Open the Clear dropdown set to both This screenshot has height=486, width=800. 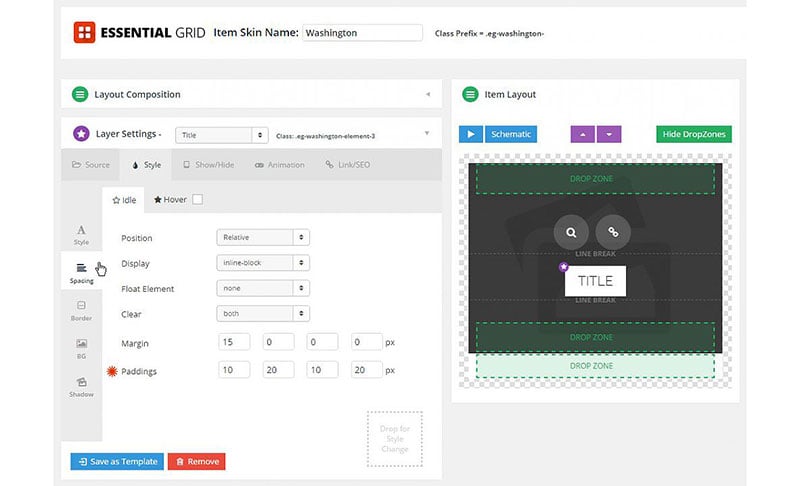tap(263, 314)
